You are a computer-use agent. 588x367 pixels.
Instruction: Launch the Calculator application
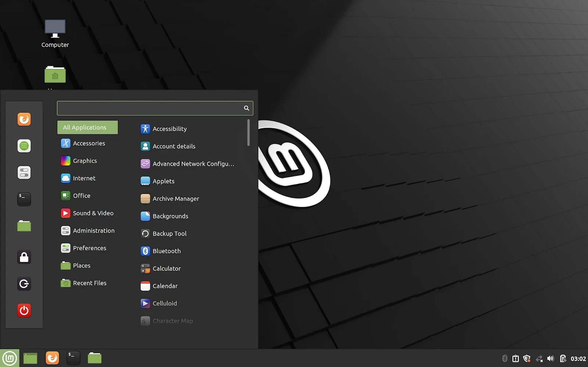tap(166, 268)
